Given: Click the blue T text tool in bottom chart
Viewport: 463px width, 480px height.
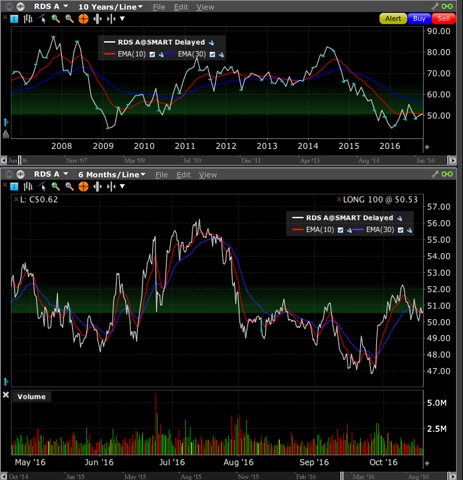Looking at the screenshot, I should click(x=14, y=187).
